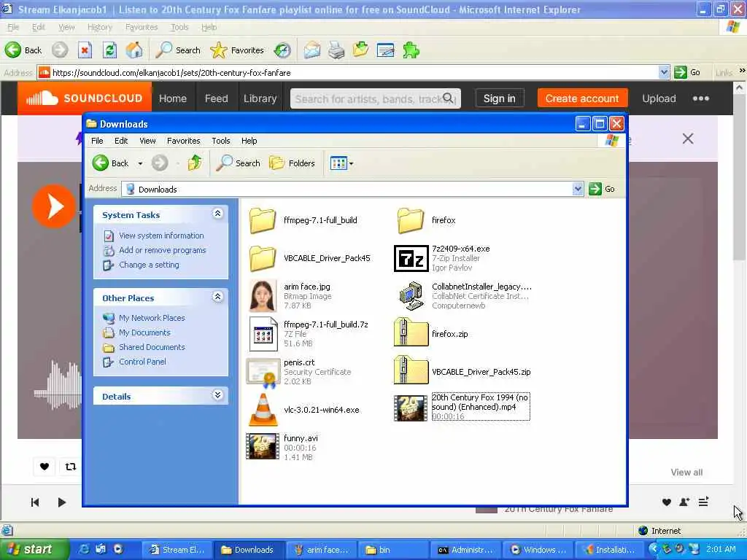Click the green puzzle piece icon in Internet Explorer
This screenshot has height=560, width=747.
411,50
